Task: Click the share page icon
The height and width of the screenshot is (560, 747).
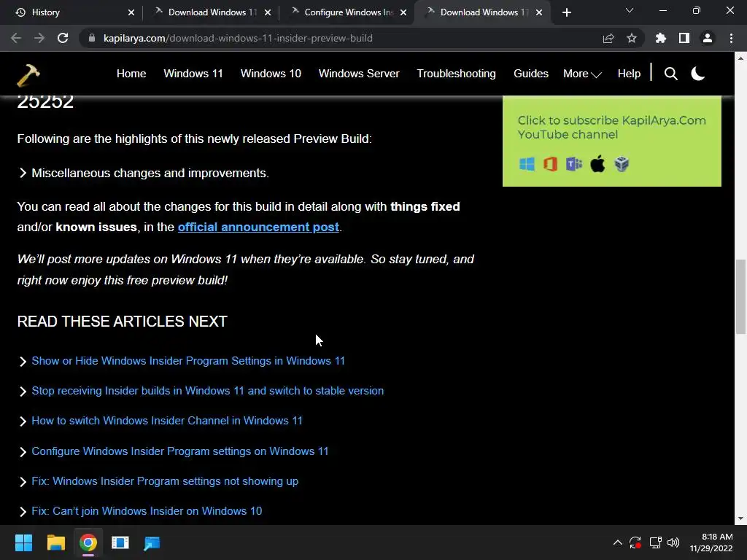Action: [608, 38]
